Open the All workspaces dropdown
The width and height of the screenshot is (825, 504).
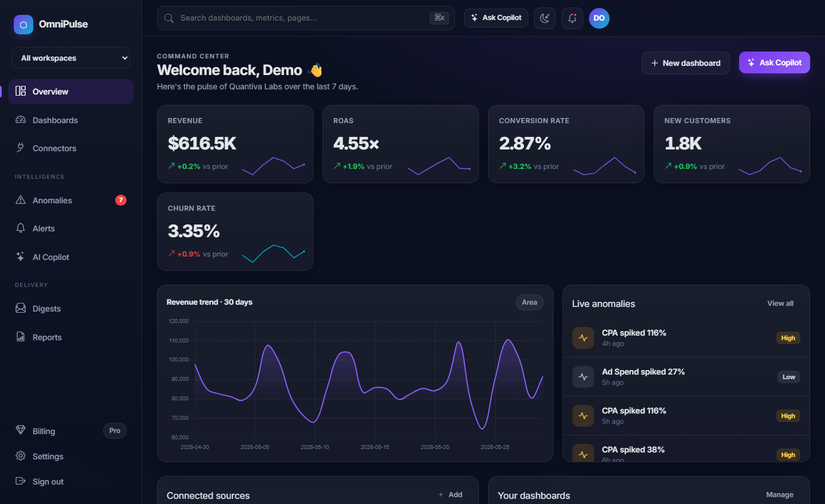[x=71, y=58]
